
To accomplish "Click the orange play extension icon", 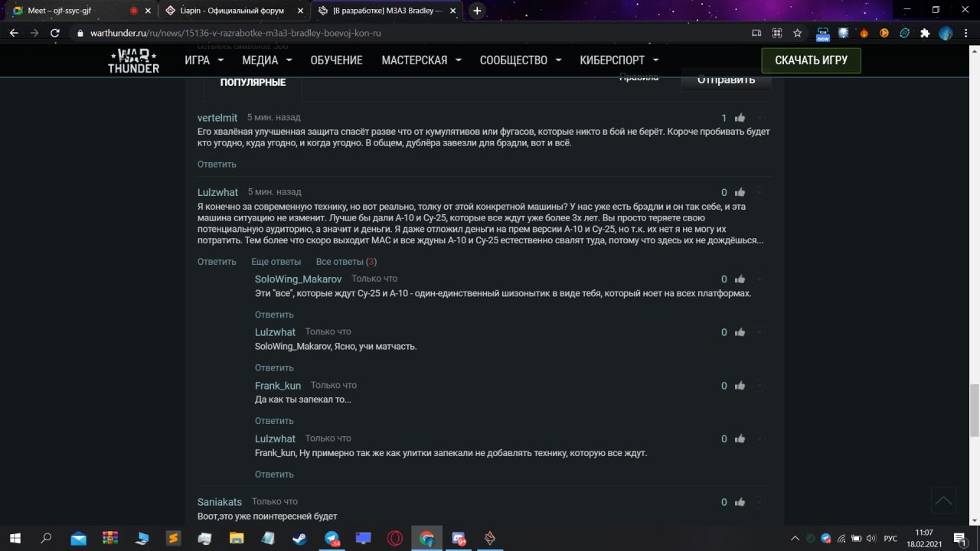I will 884,33.
